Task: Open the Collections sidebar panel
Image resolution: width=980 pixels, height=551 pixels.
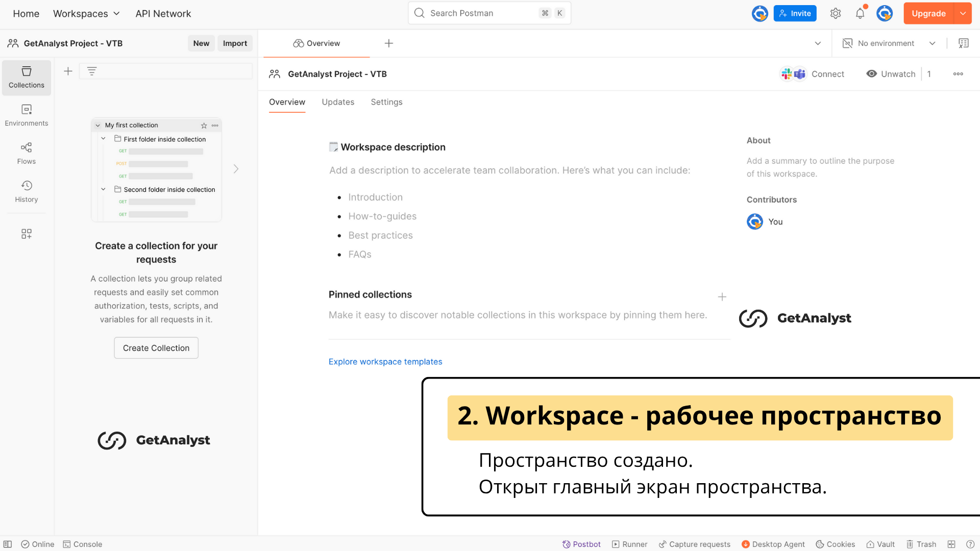Action: pyautogui.click(x=27, y=78)
